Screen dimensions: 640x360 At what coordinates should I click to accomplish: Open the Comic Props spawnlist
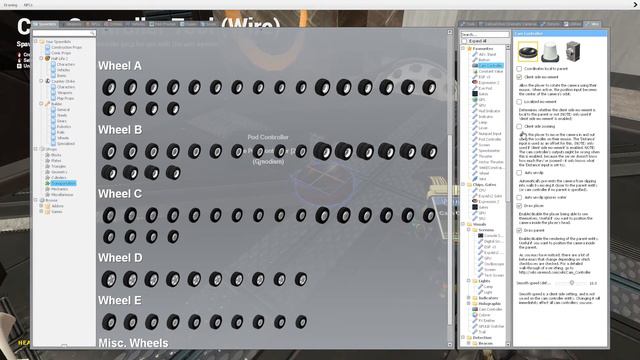coord(58,53)
